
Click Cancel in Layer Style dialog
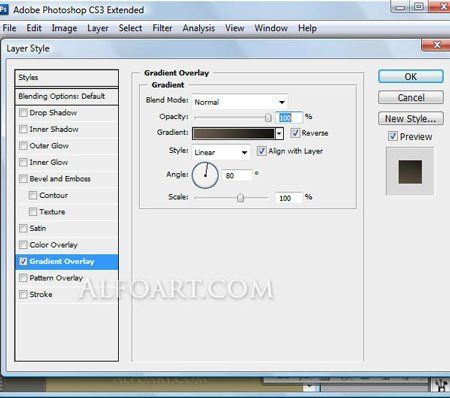click(411, 98)
